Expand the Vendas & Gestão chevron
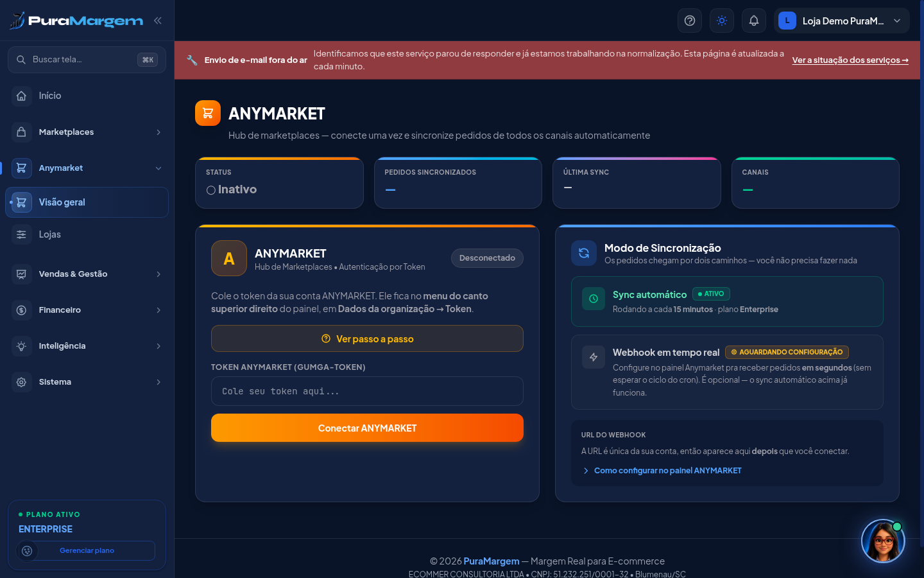924x578 pixels. click(x=158, y=274)
